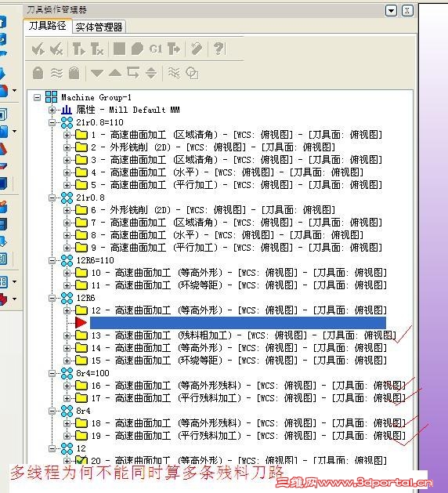This screenshot has height=493, width=448.
Task: Toggle locking on selected operations padlock
Action: click(38, 73)
